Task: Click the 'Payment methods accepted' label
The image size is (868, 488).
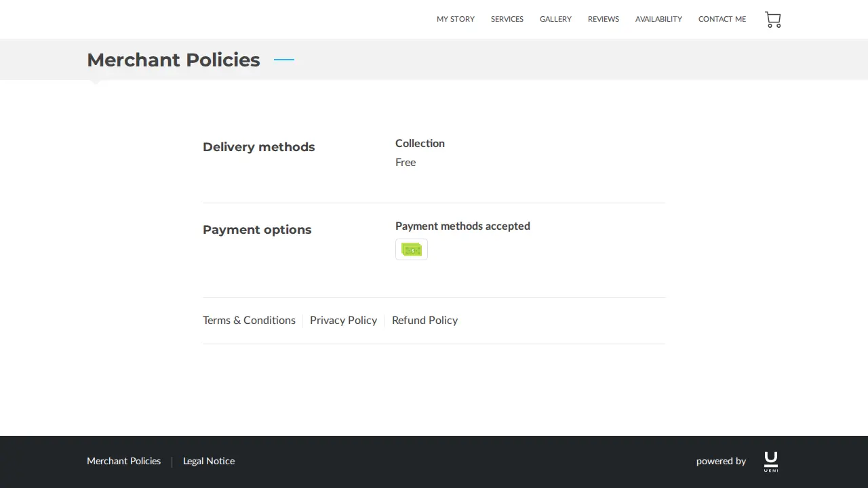Action: click(462, 226)
